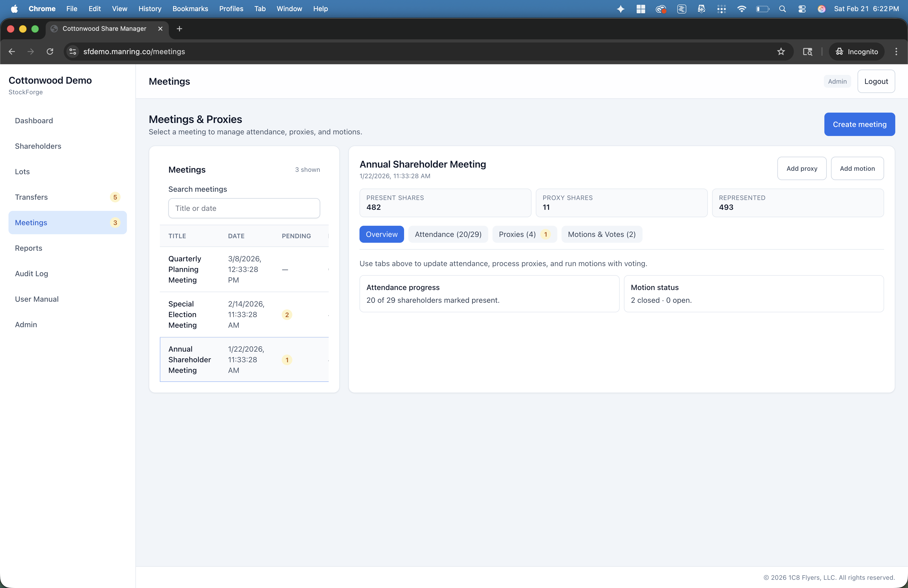Screen dimensions: 908x588
Task: Click the browser reload icon
Action: point(50,52)
